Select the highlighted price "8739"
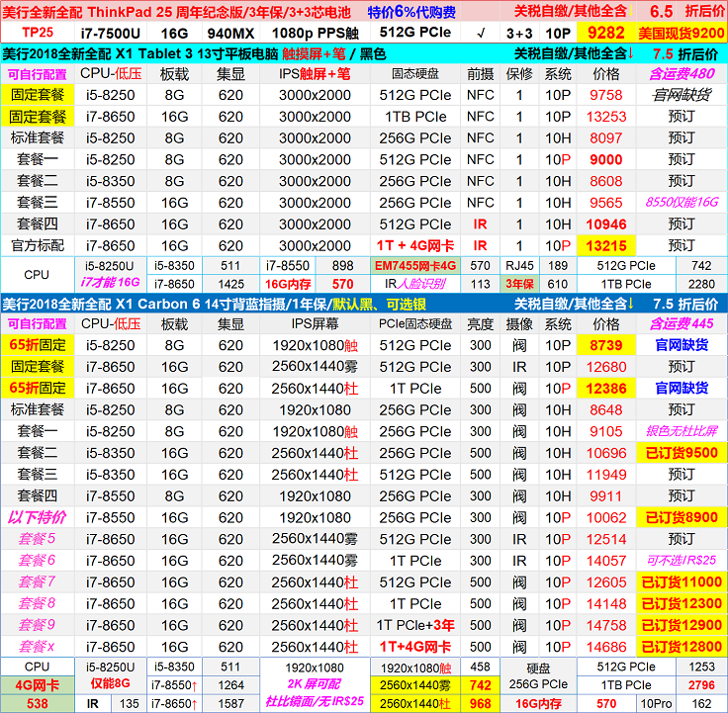This screenshot has width=728, height=713. tap(606, 345)
